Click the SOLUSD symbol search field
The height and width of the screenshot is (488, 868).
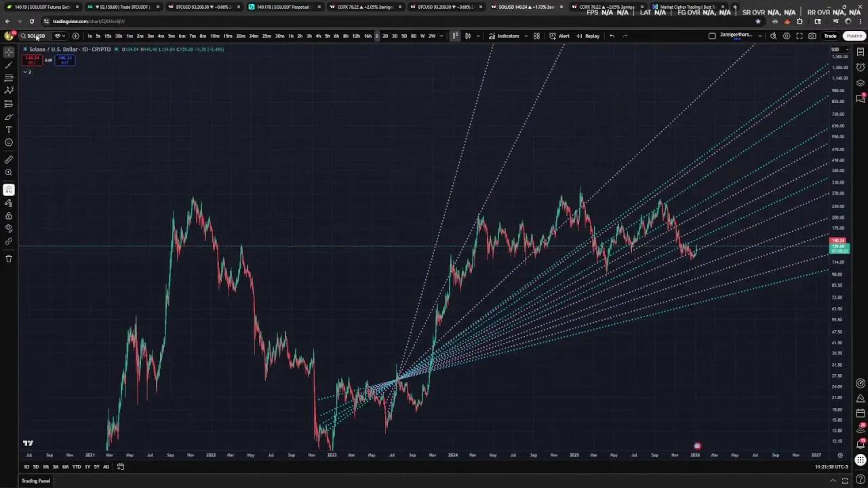coord(35,36)
